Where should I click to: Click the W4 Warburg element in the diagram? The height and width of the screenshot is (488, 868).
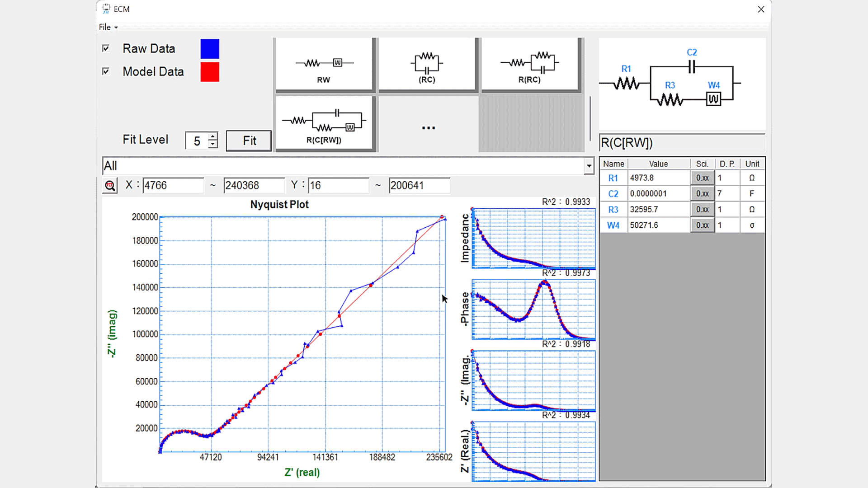tap(713, 99)
